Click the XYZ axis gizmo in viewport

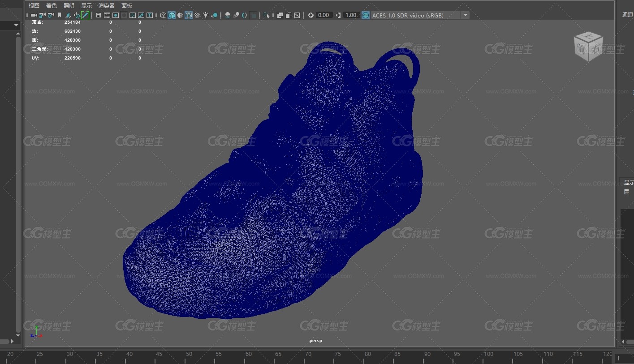36,332
